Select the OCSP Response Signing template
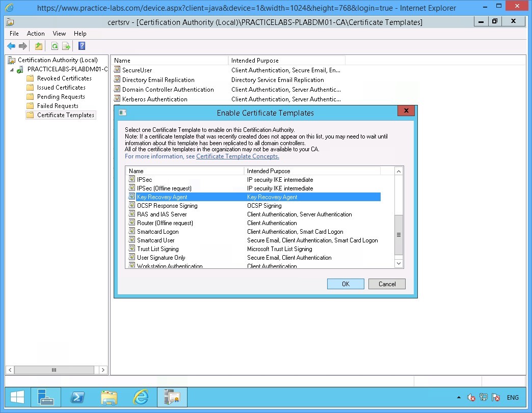 pyautogui.click(x=168, y=205)
